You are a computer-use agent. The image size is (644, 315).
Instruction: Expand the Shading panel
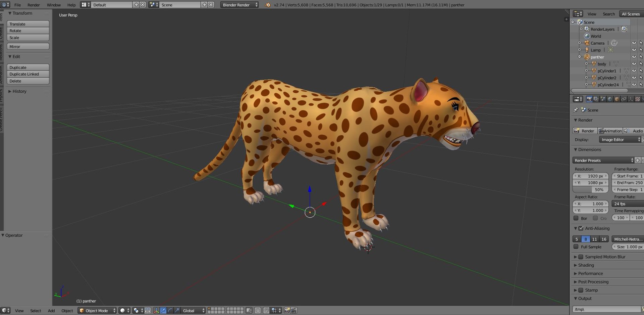(586, 265)
